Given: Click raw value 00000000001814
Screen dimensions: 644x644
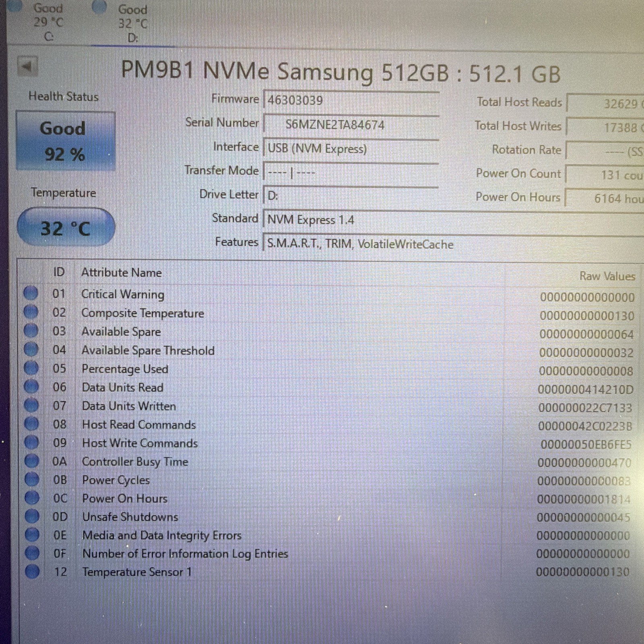Looking at the screenshot, I should click(x=584, y=500).
